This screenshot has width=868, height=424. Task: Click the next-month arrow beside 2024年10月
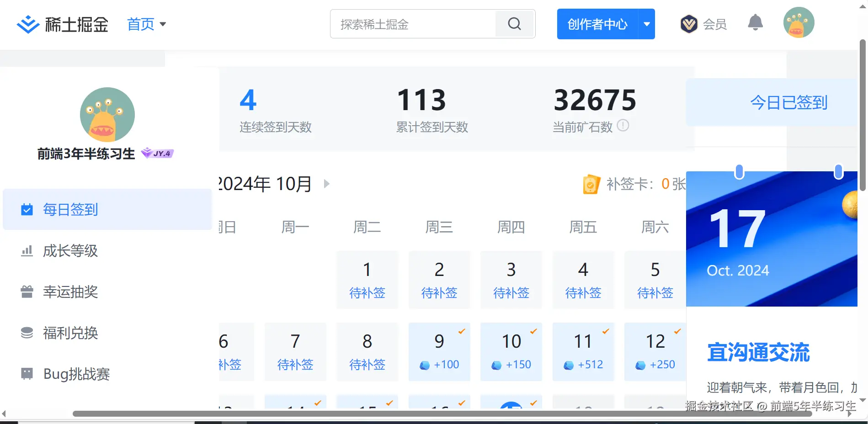tap(326, 184)
